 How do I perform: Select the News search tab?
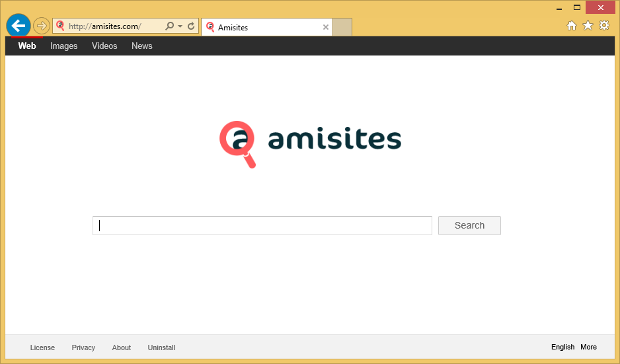click(x=141, y=46)
